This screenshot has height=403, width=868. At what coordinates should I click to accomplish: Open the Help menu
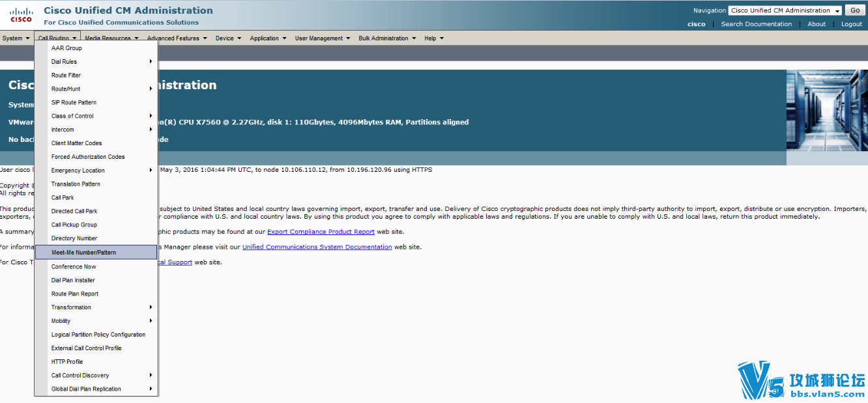pos(434,38)
